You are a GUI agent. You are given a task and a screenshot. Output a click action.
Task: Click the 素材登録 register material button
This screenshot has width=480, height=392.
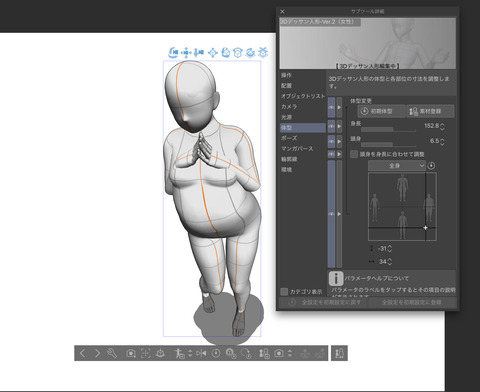(430, 111)
